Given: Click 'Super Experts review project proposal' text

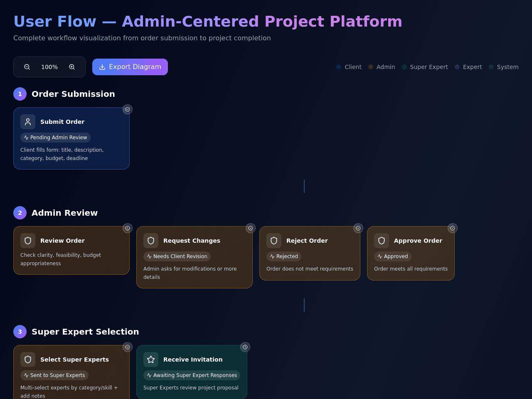Looking at the screenshot, I should pos(191,388).
